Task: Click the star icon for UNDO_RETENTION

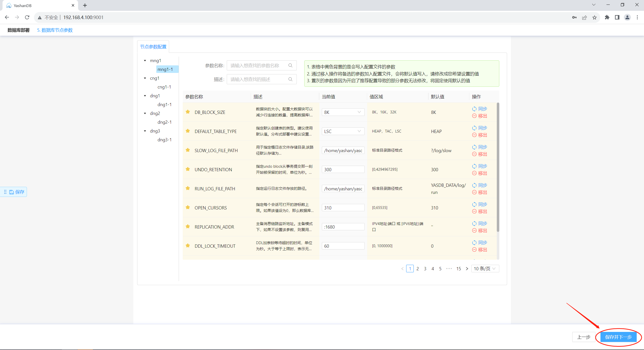Action: click(x=188, y=169)
